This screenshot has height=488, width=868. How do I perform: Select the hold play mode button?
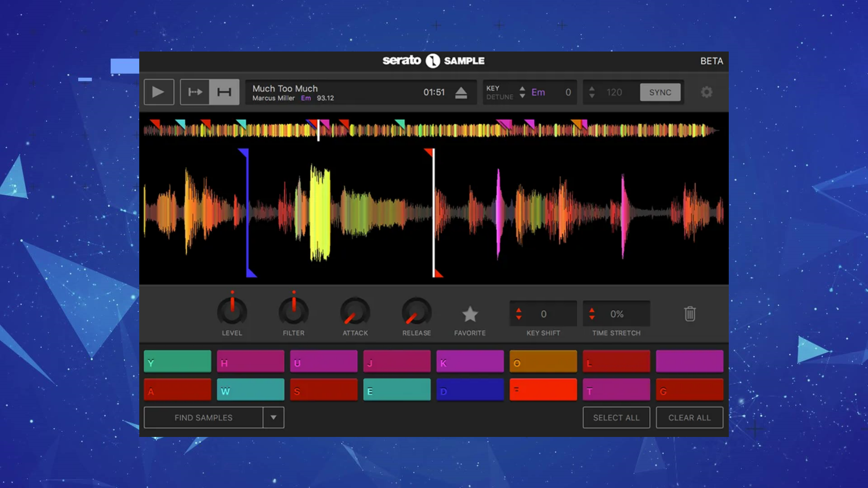[x=224, y=92]
